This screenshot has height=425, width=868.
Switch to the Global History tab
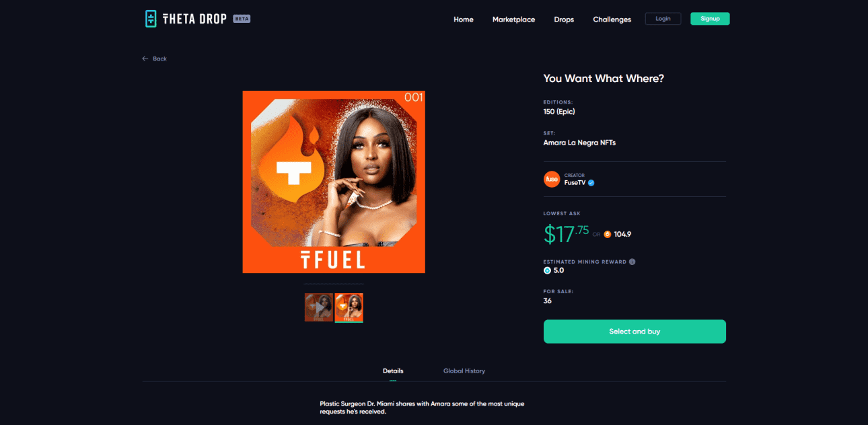coord(464,371)
